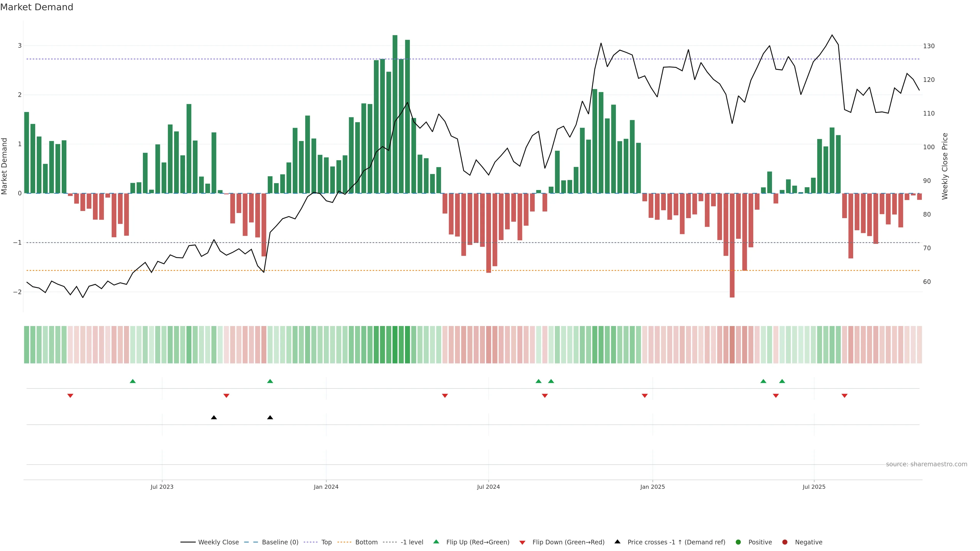Click the earliest red flip-down triangle marker
This screenshot has height=551, width=980.
pyautogui.click(x=70, y=396)
